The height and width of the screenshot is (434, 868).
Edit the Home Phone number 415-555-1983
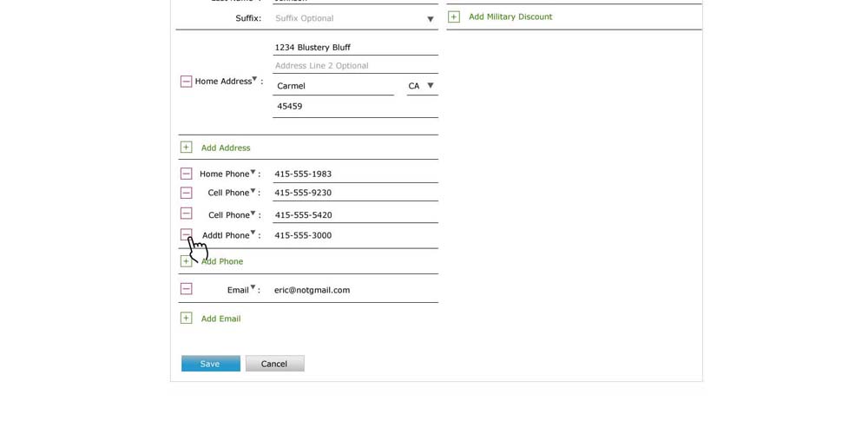point(355,174)
